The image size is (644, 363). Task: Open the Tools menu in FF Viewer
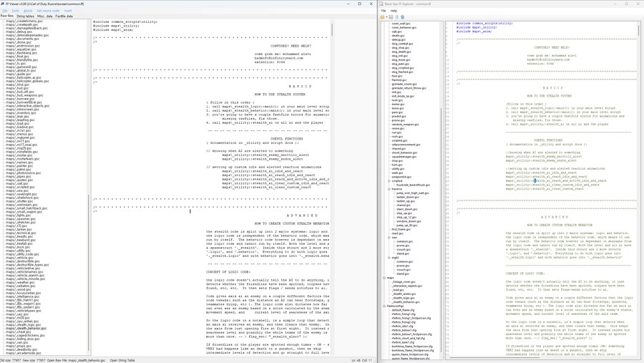(15, 11)
